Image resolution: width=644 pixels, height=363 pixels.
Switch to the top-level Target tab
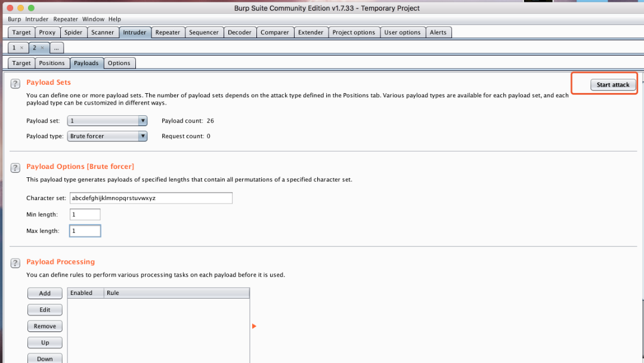tap(21, 32)
